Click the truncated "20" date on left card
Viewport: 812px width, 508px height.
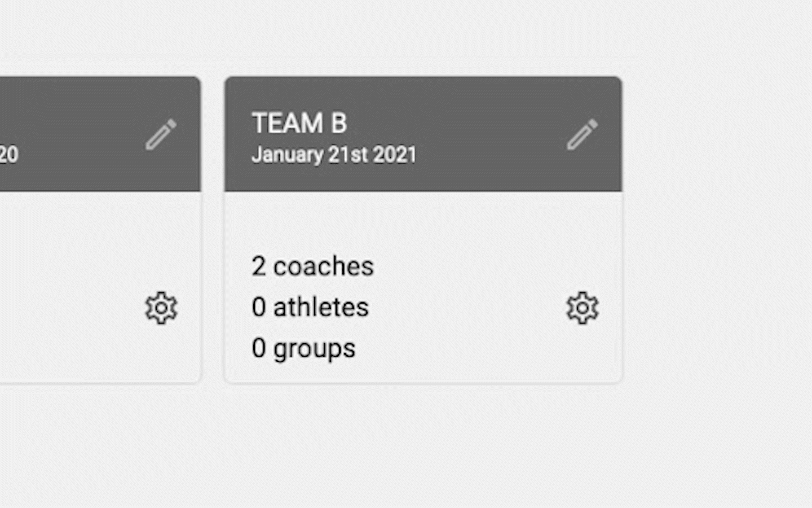click(9, 155)
